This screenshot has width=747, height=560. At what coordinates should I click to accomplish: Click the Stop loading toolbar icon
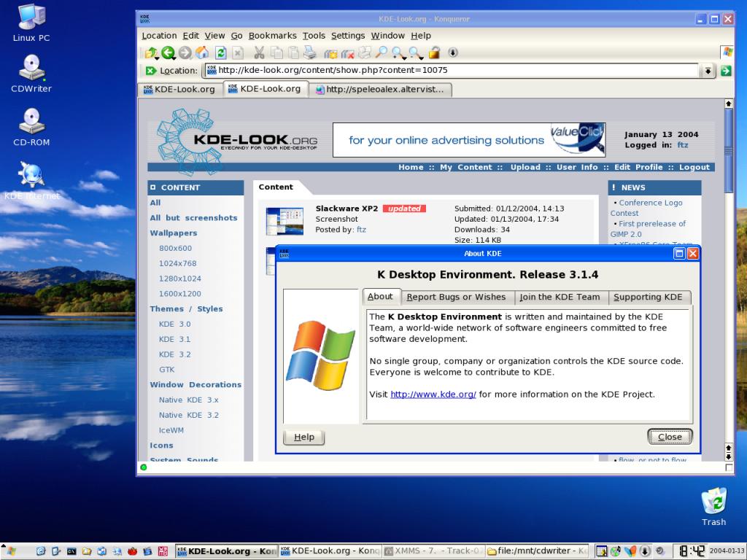(238, 52)
